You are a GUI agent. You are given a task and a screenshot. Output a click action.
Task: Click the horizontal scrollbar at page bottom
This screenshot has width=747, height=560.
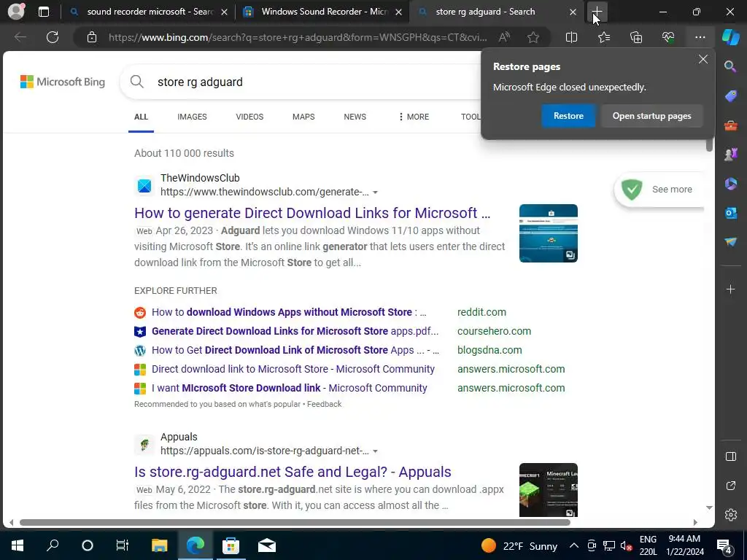295,522
